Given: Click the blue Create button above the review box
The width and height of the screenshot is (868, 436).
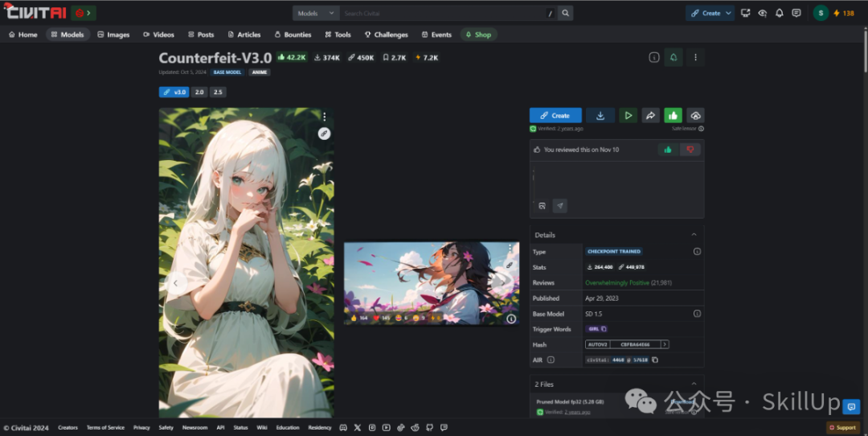Looking at the screenshot, I should (x=556, y=115).
